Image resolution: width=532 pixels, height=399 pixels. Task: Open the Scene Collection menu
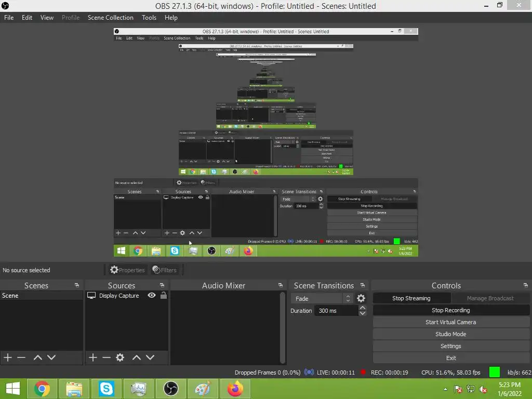(110, 17)
